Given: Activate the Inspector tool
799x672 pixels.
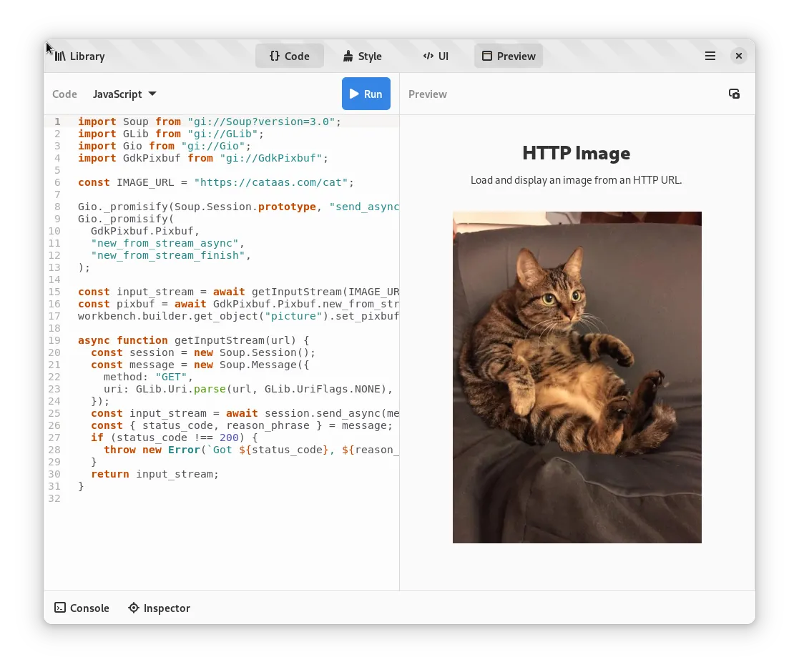Looking at the screenshot, I should click(x=159, y=608).
